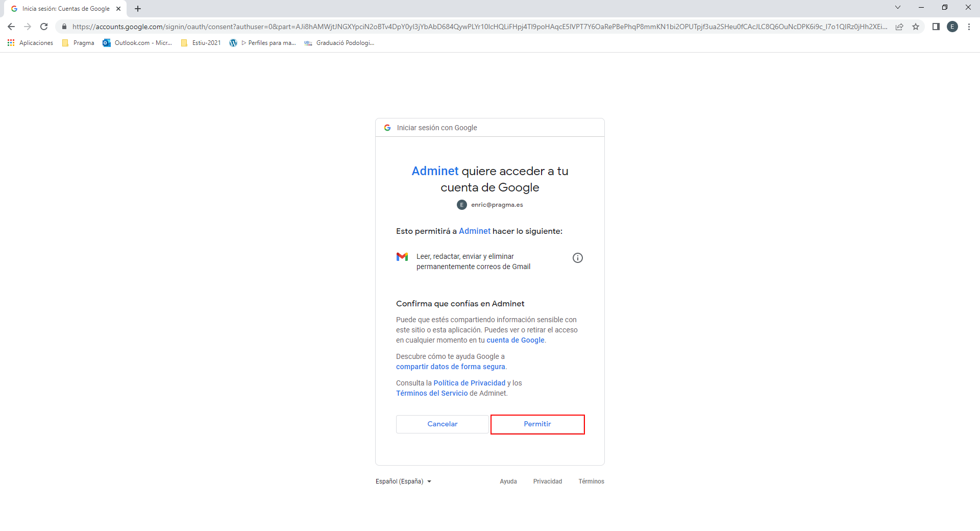The image size is (980, 531).
Task: Click the Gmail logo beside the permission
Action: 402,257
